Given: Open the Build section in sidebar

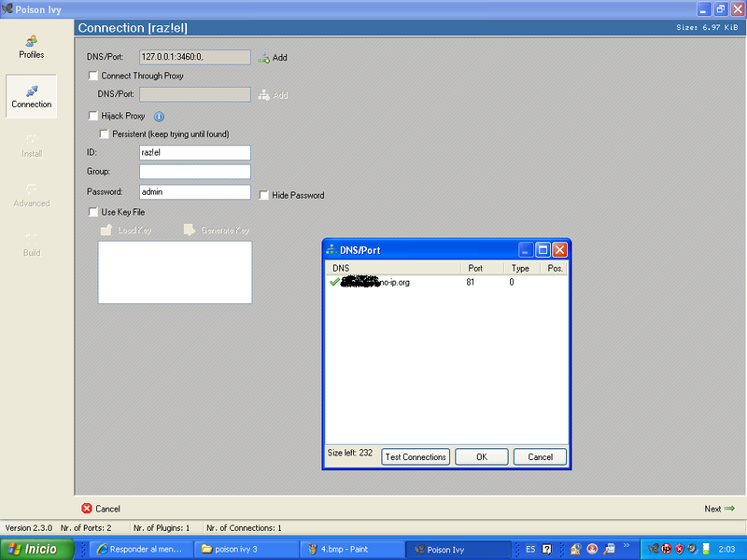Looking at the screenshot, I should 32,245.
